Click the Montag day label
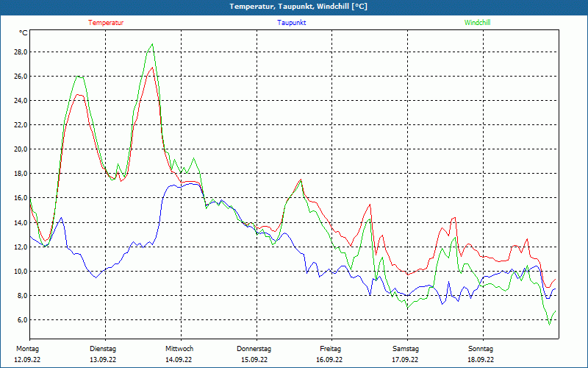588x368 pixels. [27, 349]
